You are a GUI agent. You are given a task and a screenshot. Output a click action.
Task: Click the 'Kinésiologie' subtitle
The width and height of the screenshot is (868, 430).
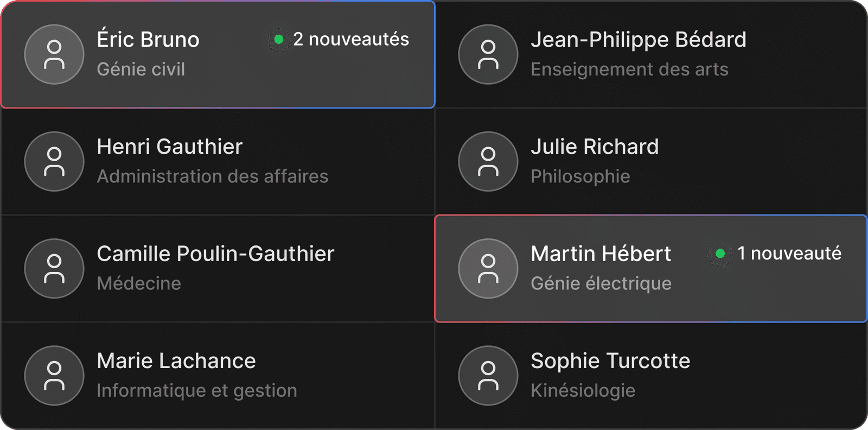[x=583, y=390]
